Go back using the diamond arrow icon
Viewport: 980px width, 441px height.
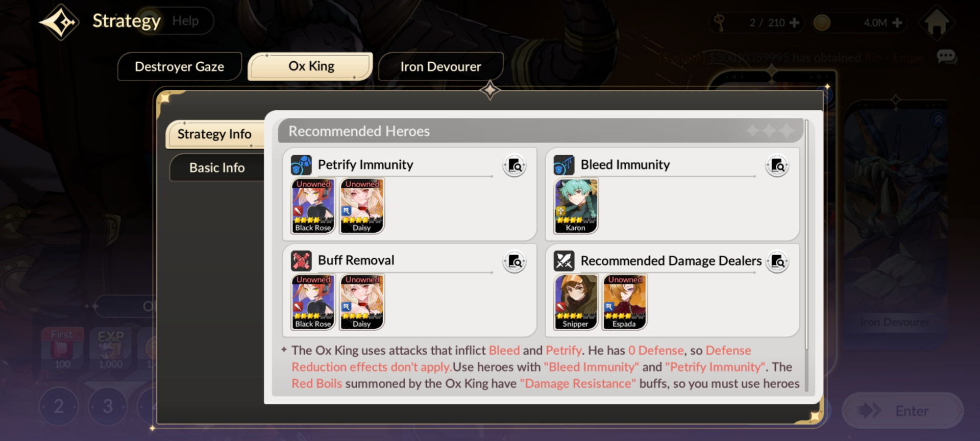(59, 22)
